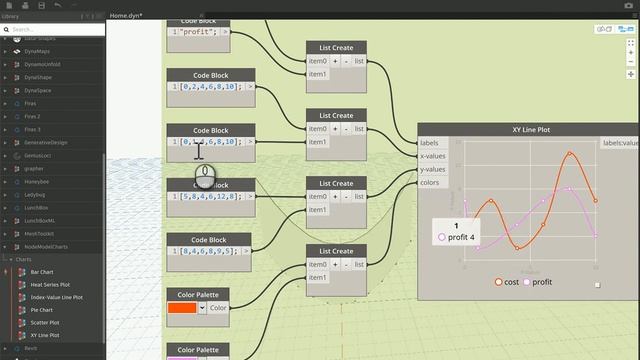Expand the DynaShape library package
Viewport: 640px width, 360px height.
(x=5, y=78)
